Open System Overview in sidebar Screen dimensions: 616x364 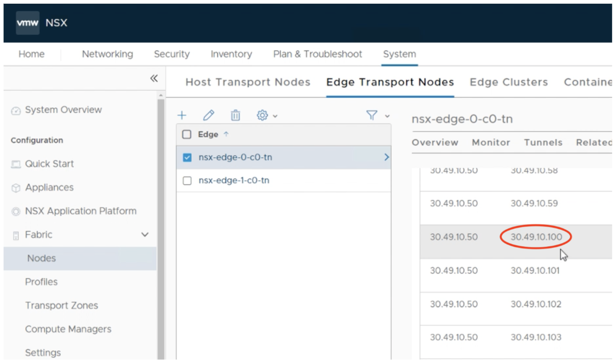[63, 110]
